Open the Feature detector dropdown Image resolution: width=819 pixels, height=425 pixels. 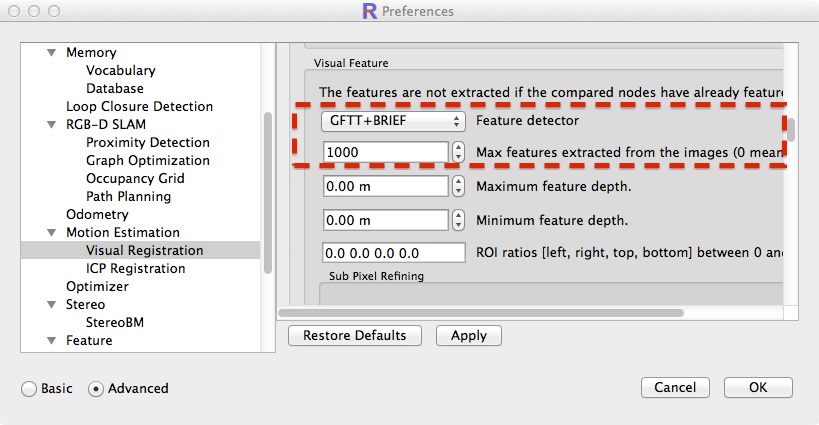pos(393,121)
